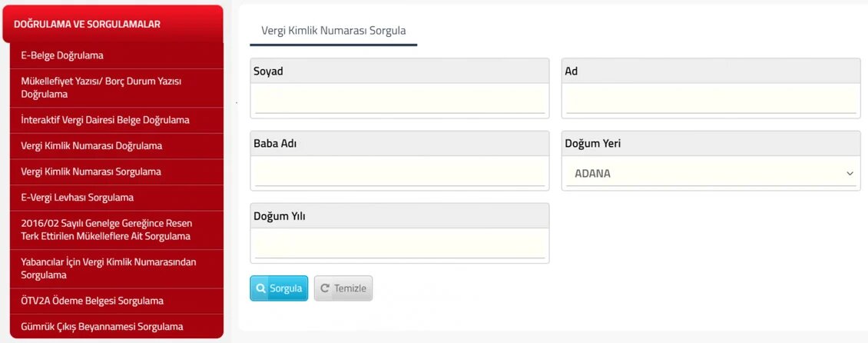Focus the Doğum Yılı input field

tap(399, 245)
